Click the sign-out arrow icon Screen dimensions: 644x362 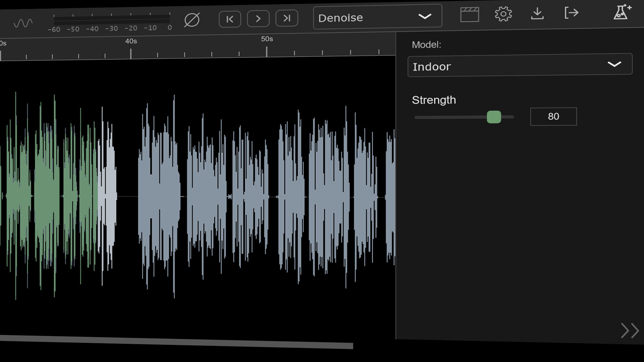point(571,12)
